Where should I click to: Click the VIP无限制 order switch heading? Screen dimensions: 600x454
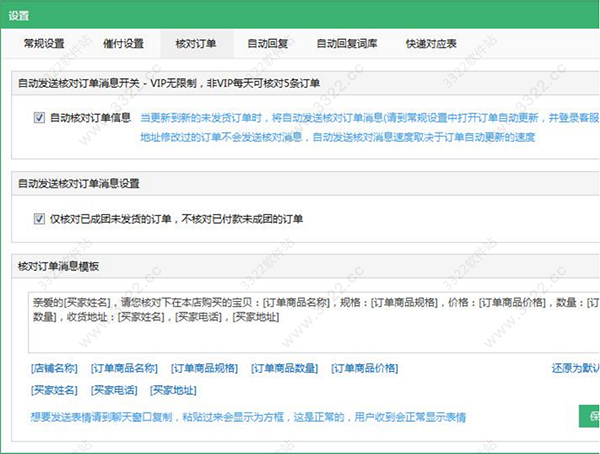click(169, 83)
